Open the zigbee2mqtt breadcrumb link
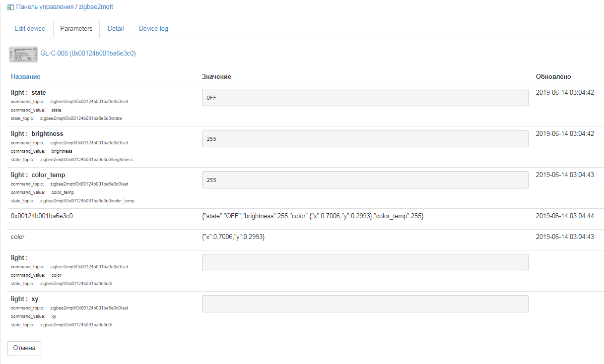The height and width of the screenshot is (364, 604). click(96, 7)
